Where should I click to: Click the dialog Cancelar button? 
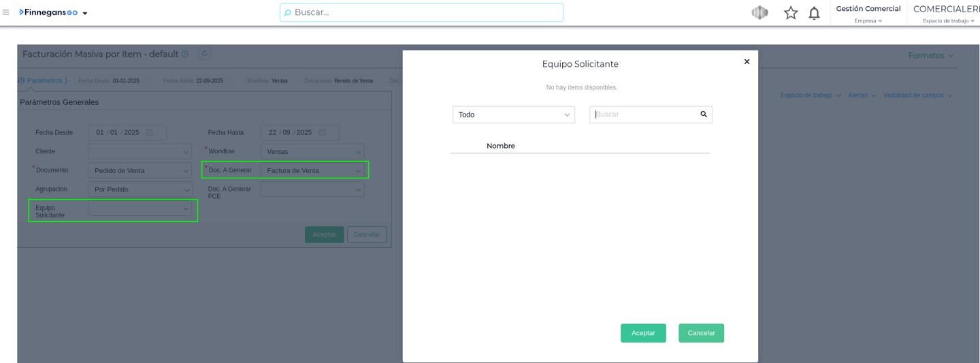tap(701, 333)
